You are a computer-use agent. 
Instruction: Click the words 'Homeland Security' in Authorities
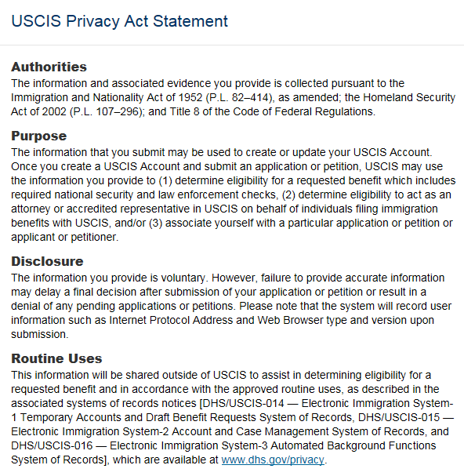(x=409, y=97)
